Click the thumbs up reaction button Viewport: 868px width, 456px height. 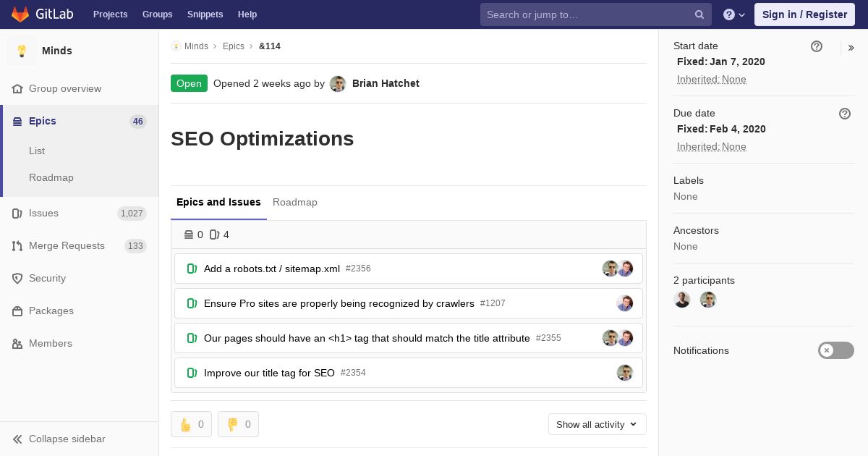[191, 424]
